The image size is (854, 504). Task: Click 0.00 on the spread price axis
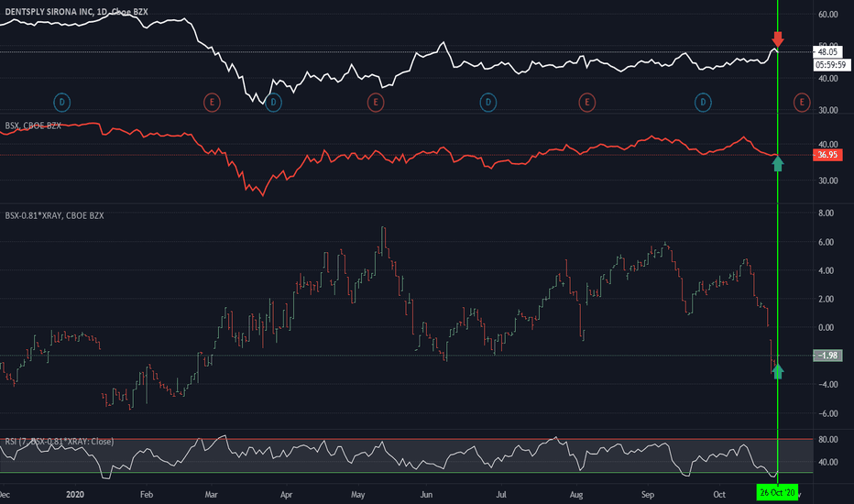point(827,327)
